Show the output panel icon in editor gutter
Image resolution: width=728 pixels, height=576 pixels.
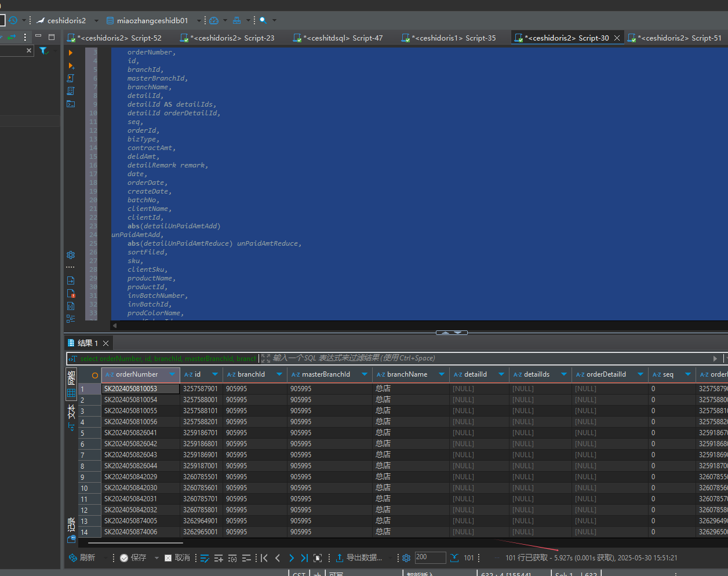point(71,280)
